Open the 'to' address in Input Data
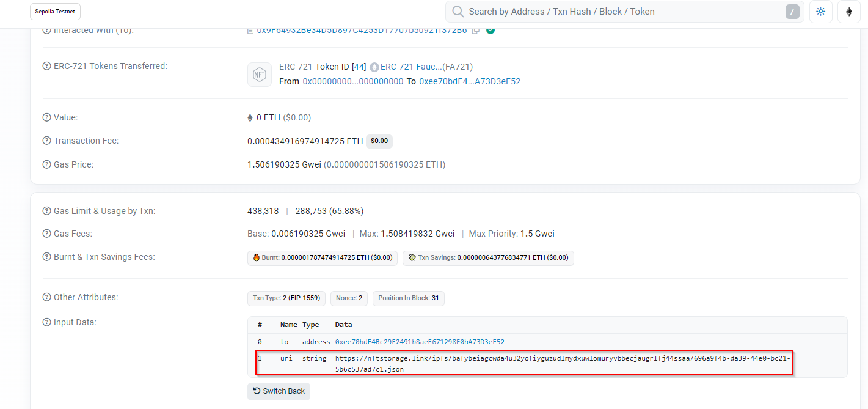This screenshot has width=868, height=409. pos(420,342)
